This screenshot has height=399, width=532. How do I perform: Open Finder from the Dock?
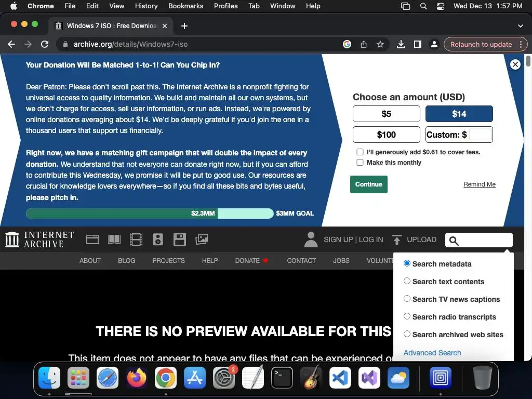pyautogui.click(x=49, y=377)
